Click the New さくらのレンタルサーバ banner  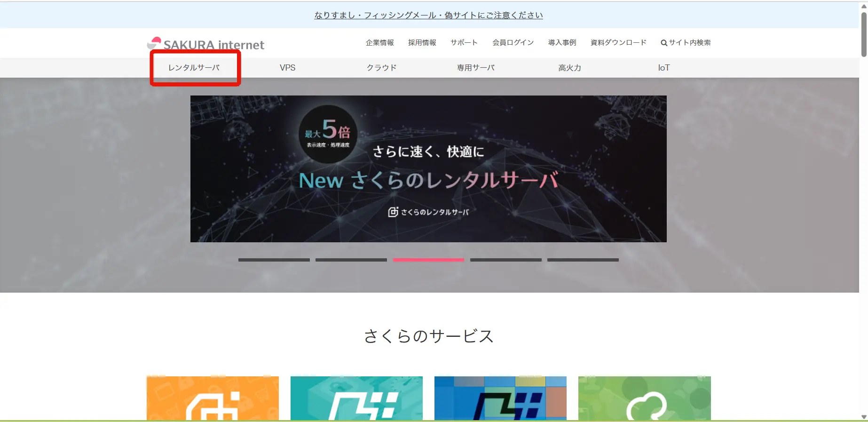pyautogui.click(x=428, y=169)
